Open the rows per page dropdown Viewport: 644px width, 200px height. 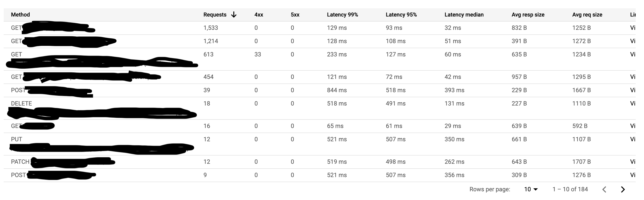point(531,189)
